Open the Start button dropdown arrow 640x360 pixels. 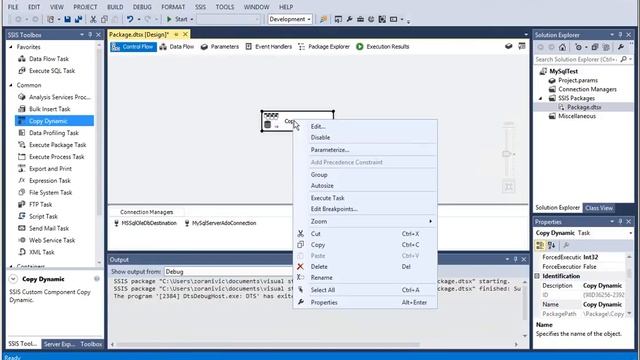click(x=192, y=19)
